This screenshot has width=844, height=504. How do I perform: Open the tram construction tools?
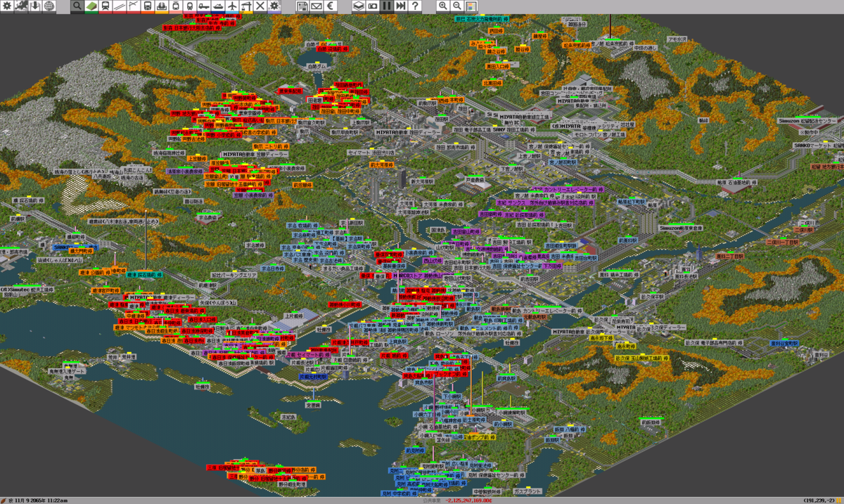[x=176, y=6]
